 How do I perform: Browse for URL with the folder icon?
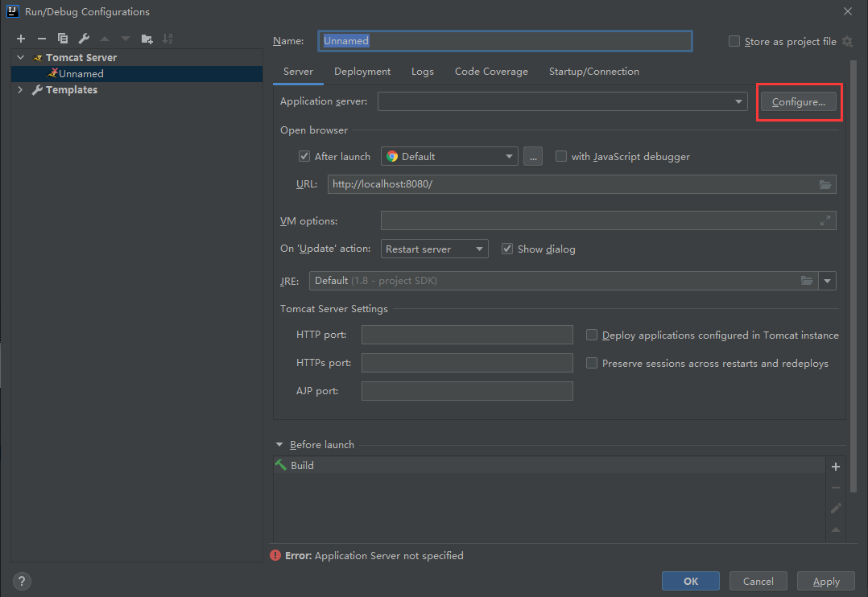point(825,184)
